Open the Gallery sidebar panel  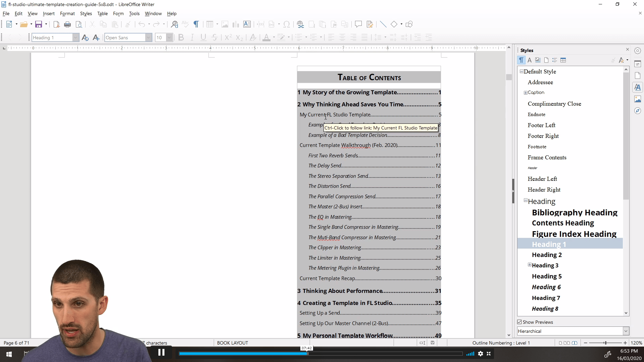tap(638, 99)
